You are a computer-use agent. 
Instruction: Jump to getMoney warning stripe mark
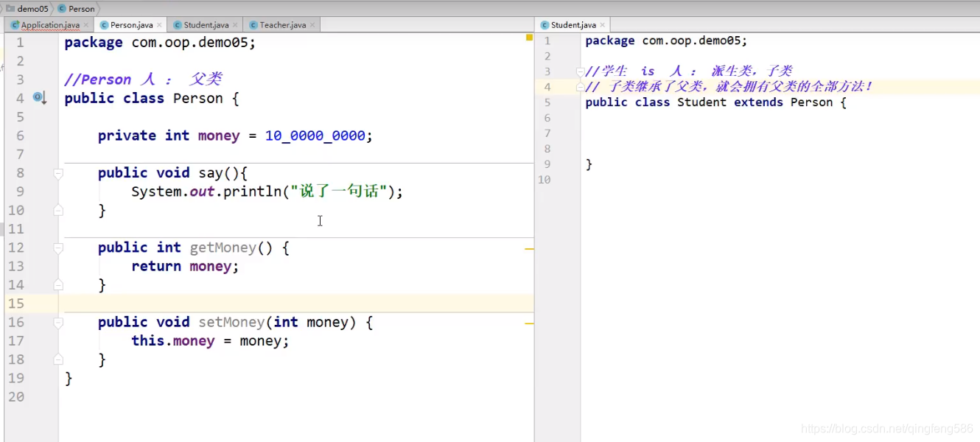point(529,250)
